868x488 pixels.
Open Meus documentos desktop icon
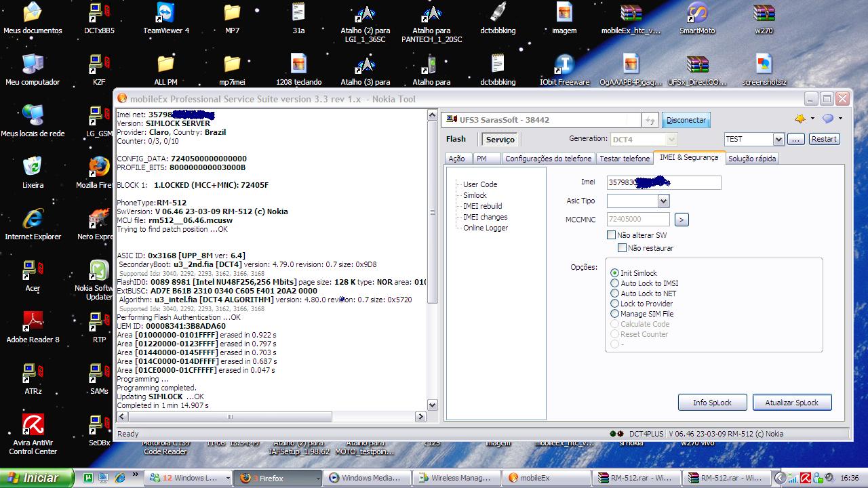33,18
